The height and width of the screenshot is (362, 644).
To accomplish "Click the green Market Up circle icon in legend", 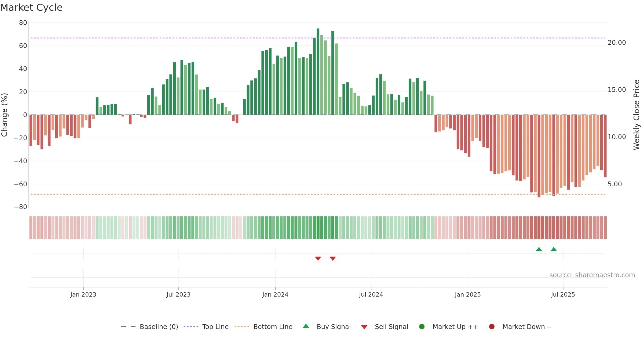I will (x=422, y=327).
